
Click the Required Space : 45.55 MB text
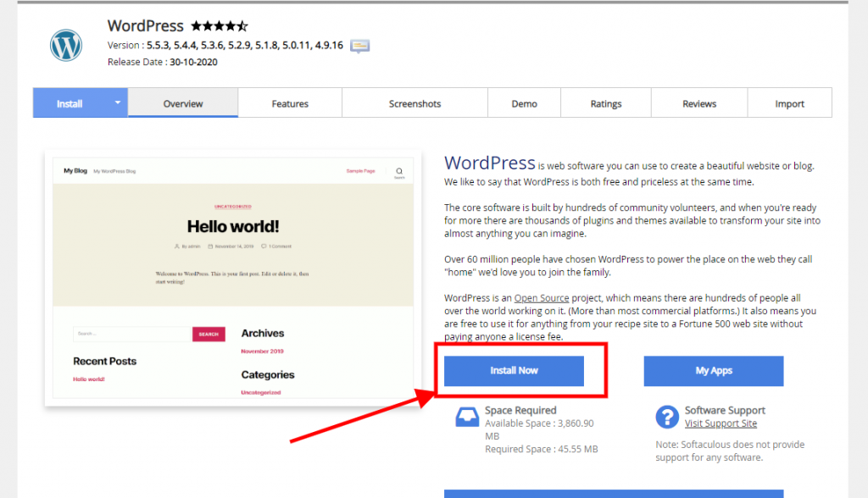542,450
